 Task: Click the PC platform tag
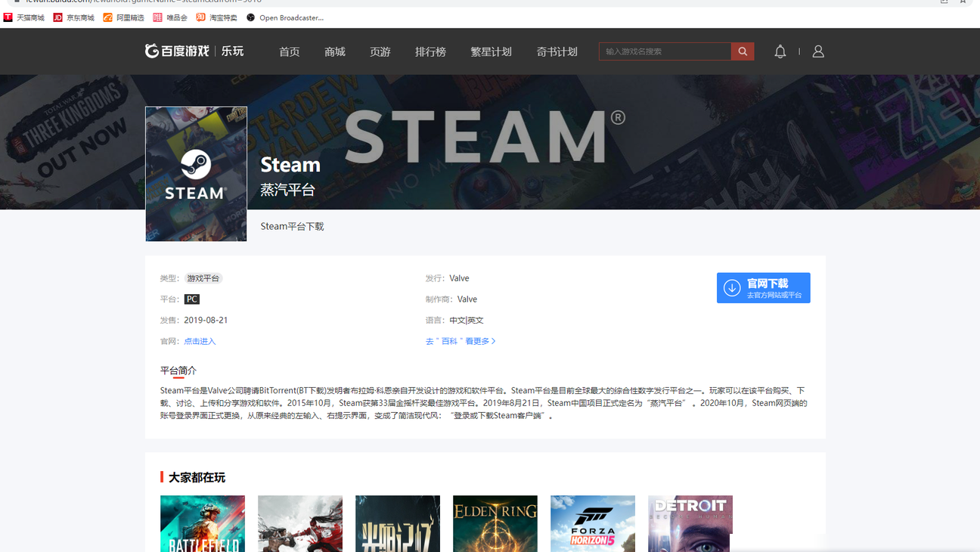pos(192,299)
